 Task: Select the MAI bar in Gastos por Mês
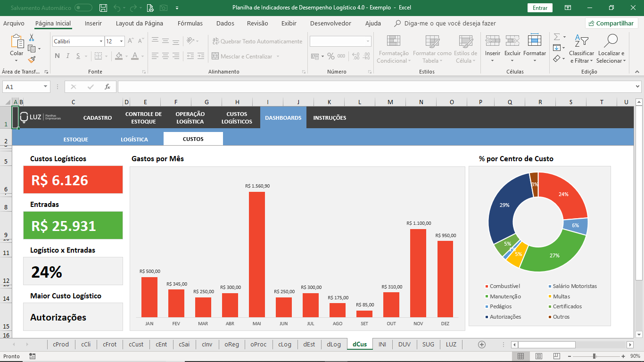pos(257,255)
